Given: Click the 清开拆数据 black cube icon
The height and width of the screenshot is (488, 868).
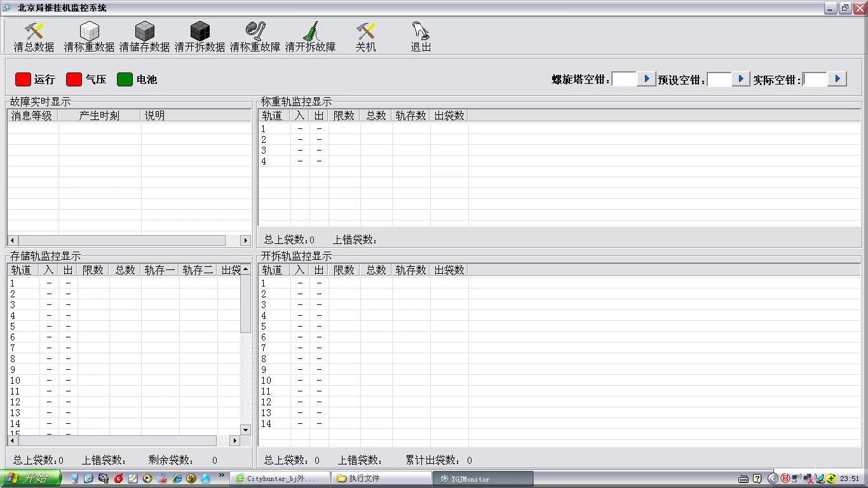Looking at the screenshot, I should (200, 30).
